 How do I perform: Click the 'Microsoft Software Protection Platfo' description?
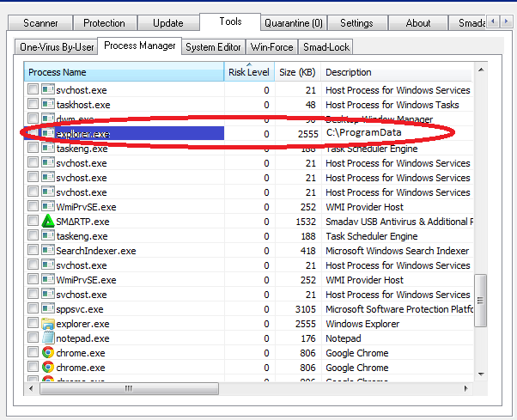pyautogui.click(x=399, y=309)
